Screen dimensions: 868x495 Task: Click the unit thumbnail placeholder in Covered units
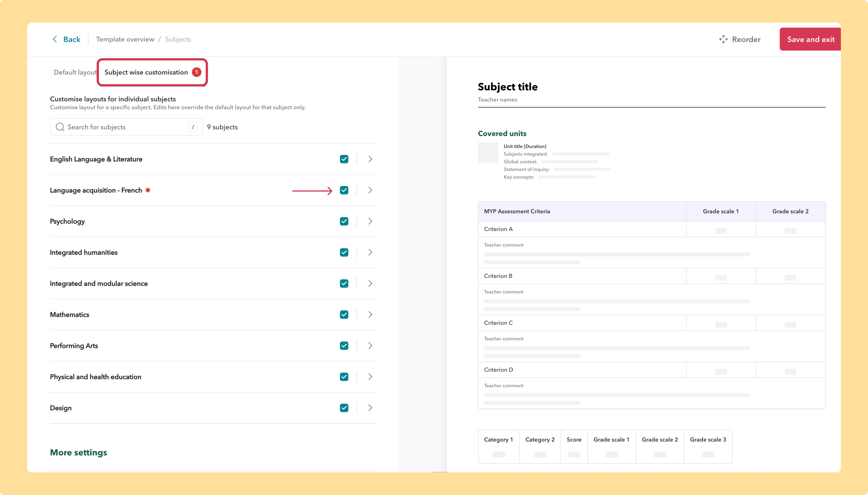[x=488, y=152]
